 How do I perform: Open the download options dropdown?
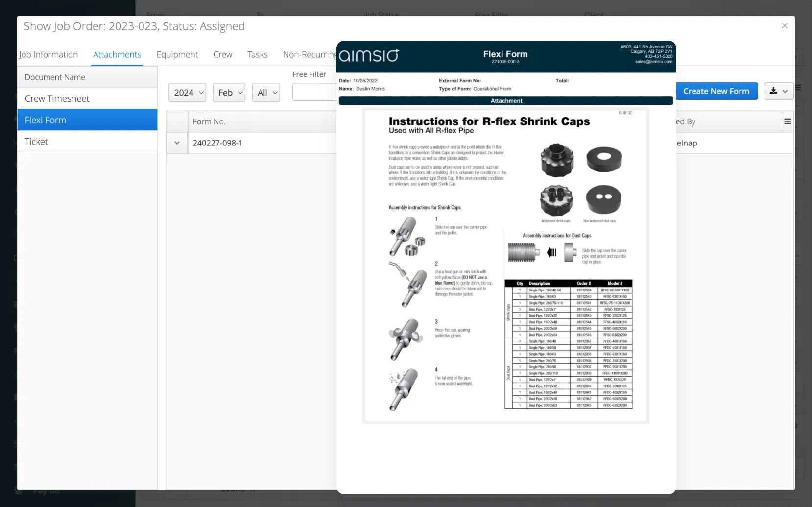(779, 91)
